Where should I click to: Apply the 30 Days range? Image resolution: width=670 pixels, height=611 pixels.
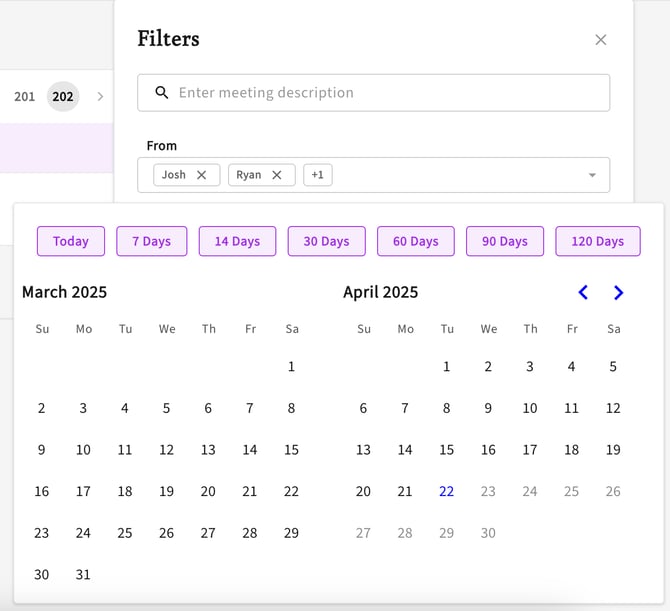(327, 241)
